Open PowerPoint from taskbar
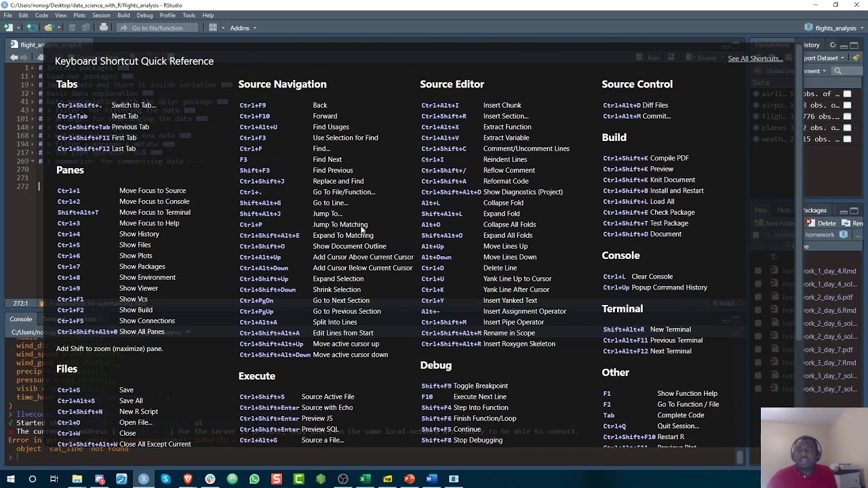Screen dimensions: 868x488 coord(410,479)
